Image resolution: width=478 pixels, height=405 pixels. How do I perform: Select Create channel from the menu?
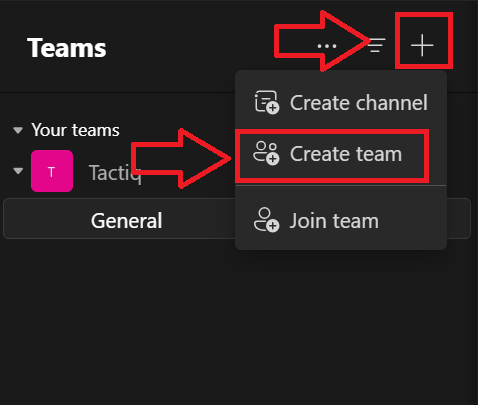click(x=341, y=103)
